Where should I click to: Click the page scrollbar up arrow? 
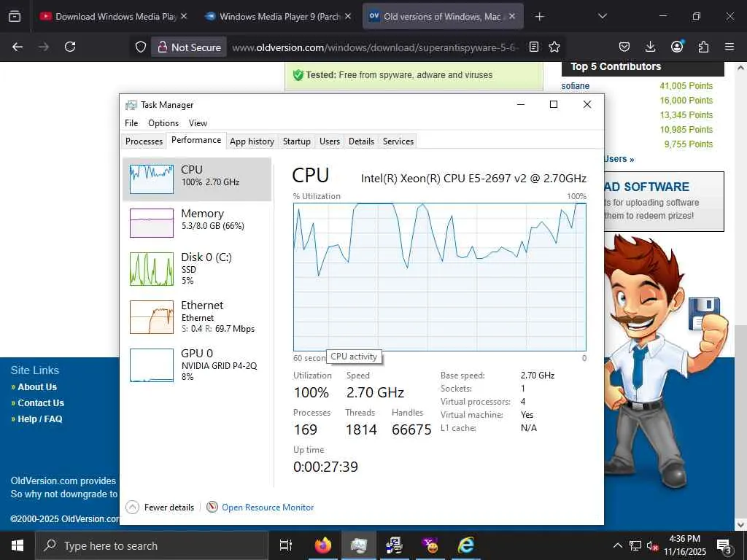(740, 68)
